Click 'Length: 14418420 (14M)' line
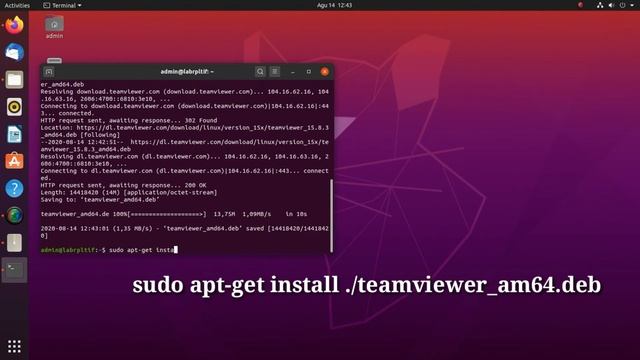 129,192
